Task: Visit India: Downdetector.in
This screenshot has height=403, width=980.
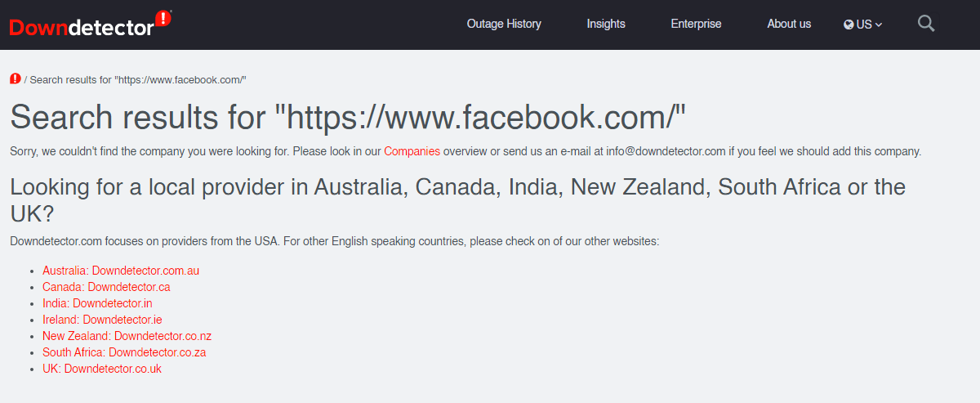Action: tap(97, 303)
